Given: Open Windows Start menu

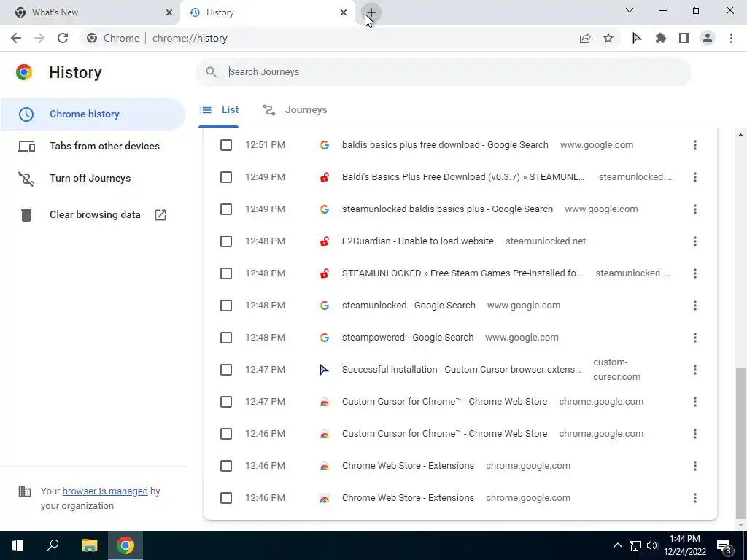Looking at the screenshot, I should pos(18,545).
